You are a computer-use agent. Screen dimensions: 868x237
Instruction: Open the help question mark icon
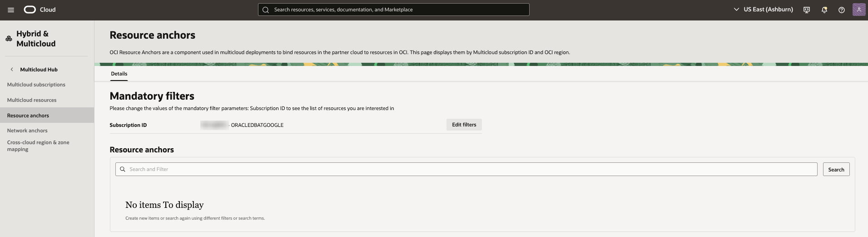pyautogui.click(x=842, y=10)
